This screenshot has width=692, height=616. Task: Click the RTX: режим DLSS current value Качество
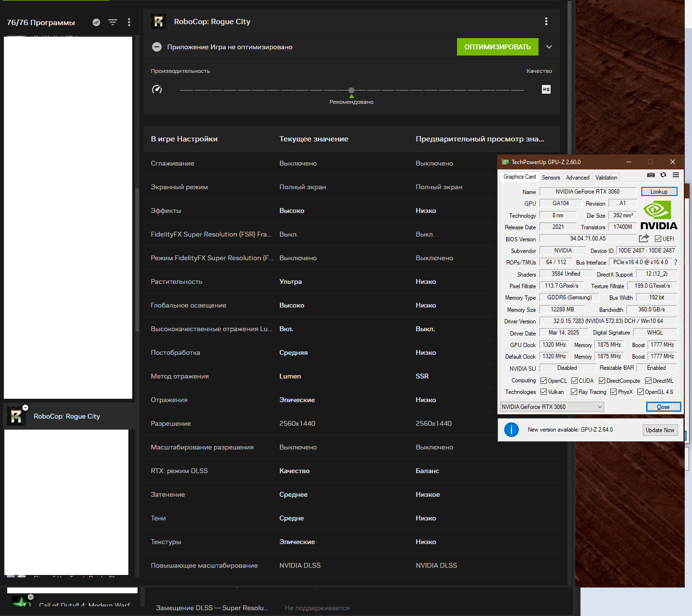(x=294, y=471)
